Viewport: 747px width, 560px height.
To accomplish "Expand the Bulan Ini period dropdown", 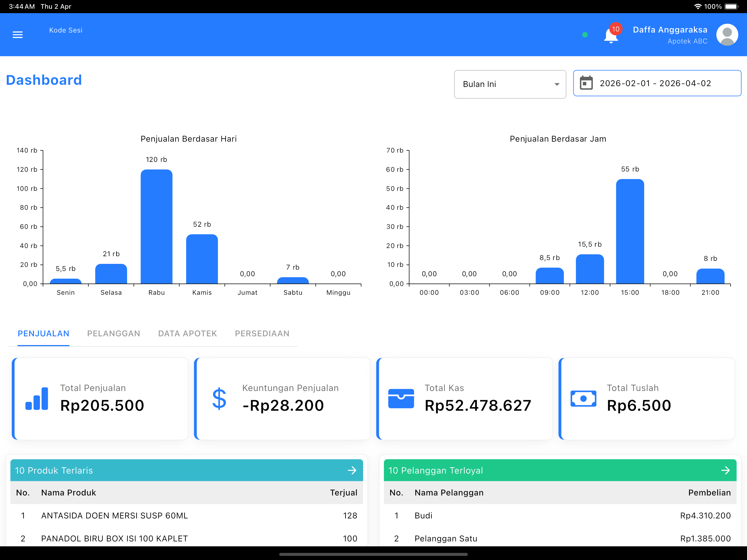I will click(x=510, y=84).
